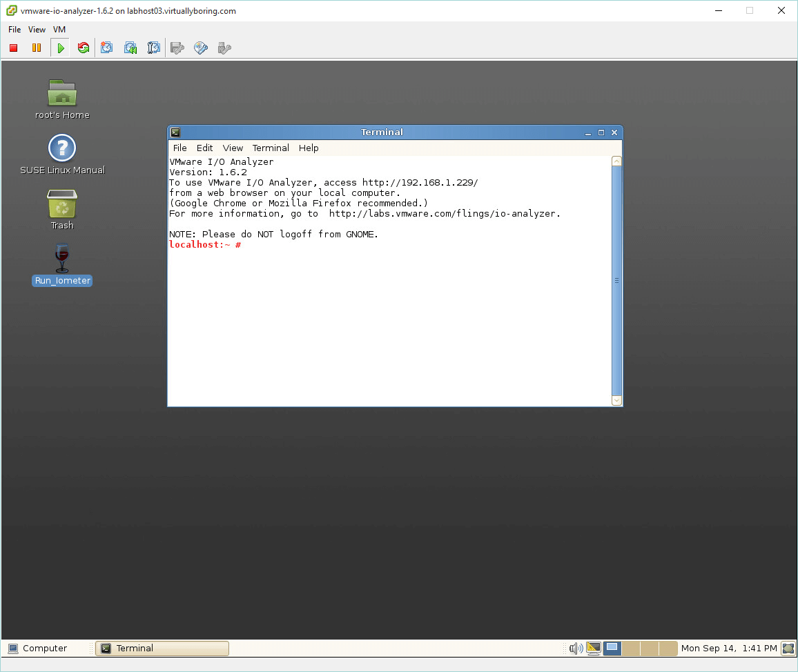Select the Trash desktop icon
This screenshot has height=672, width=798.
pos(62,210)
